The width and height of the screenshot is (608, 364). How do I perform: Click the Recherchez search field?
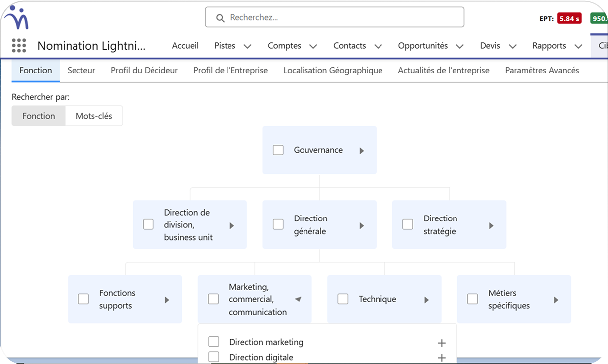[334, 17]
